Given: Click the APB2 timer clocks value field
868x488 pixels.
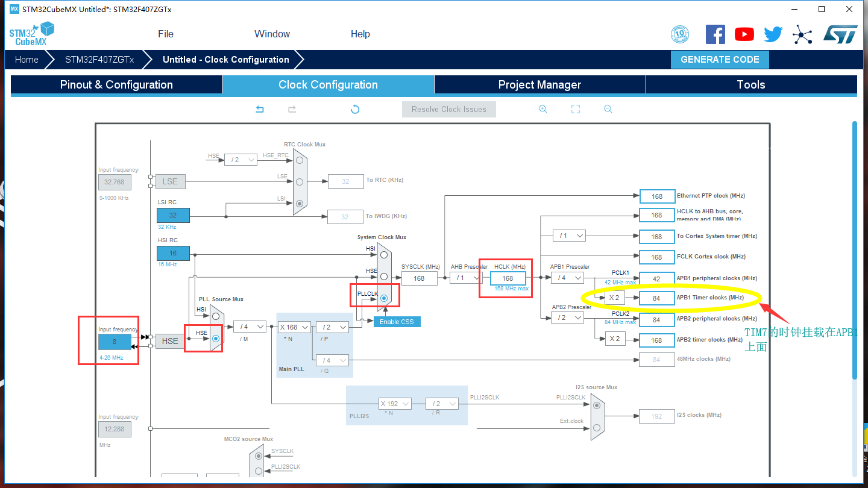Looking at the screenshot, I should pos(656,340).
